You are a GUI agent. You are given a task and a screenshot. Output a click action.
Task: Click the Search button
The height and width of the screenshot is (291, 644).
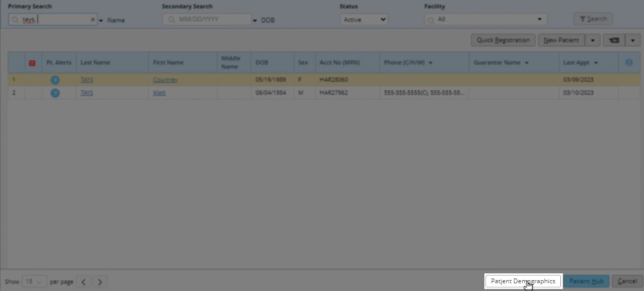(x=593, y=19)
